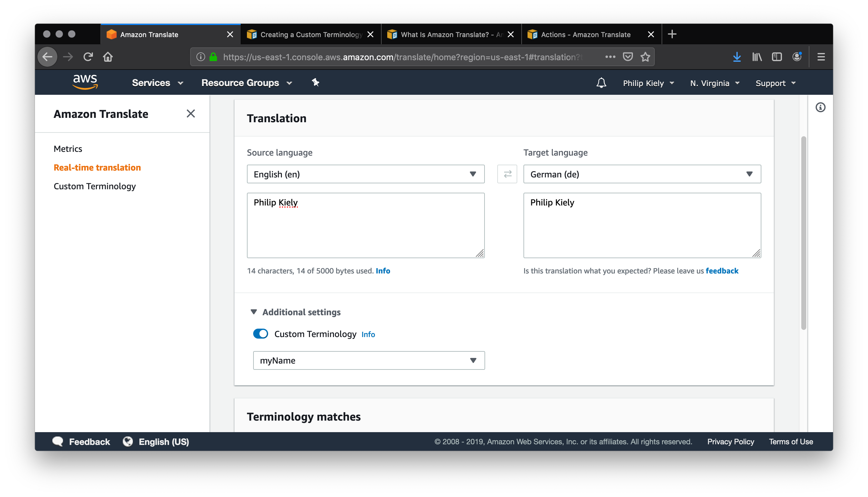
Task: Open the Support menu
Action: [775, 83]
